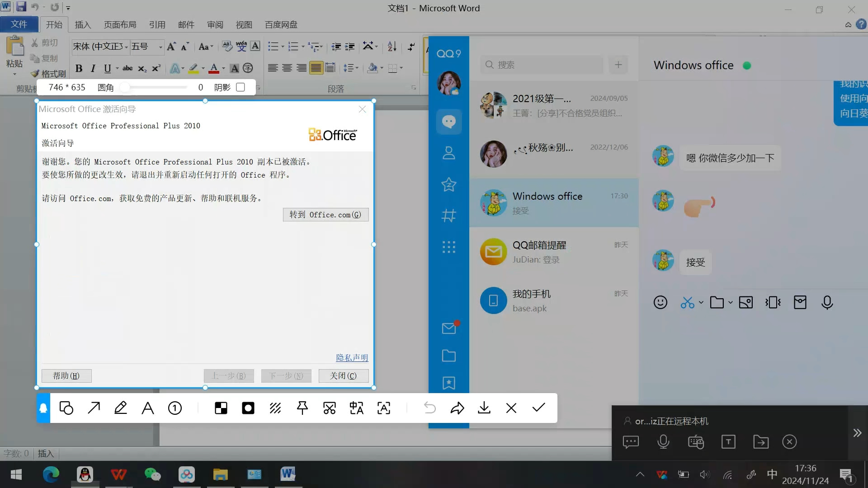End remote session with circled X
This screenshot has height=488, width=868.
coord(789,441)
